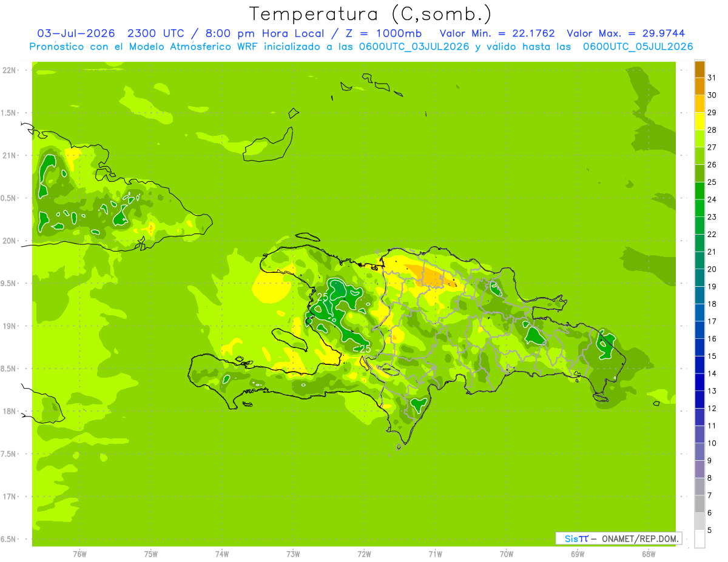This screenshot has height=562, width=728.
Task: Click the "21N" latitude label
Action: [8, 155]
